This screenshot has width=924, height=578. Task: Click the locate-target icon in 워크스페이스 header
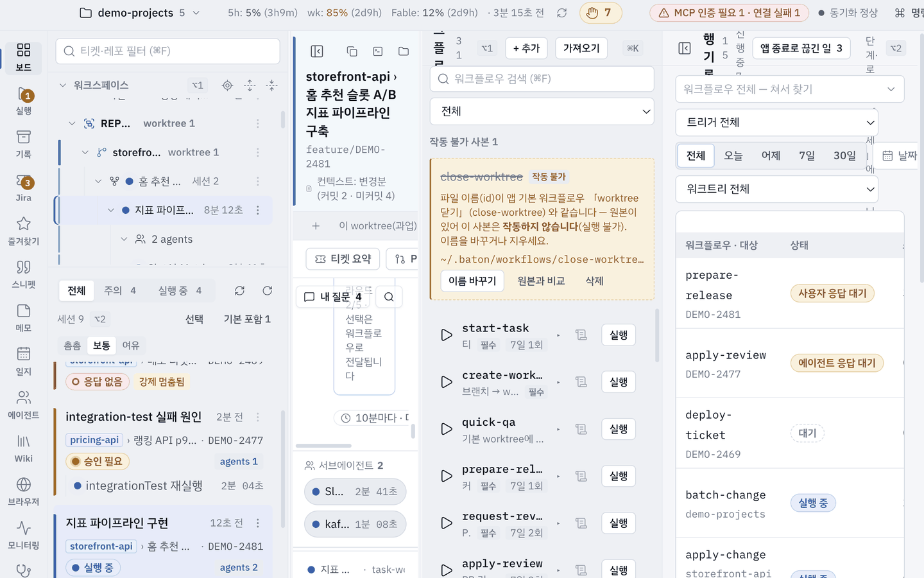tap(227, 85)
